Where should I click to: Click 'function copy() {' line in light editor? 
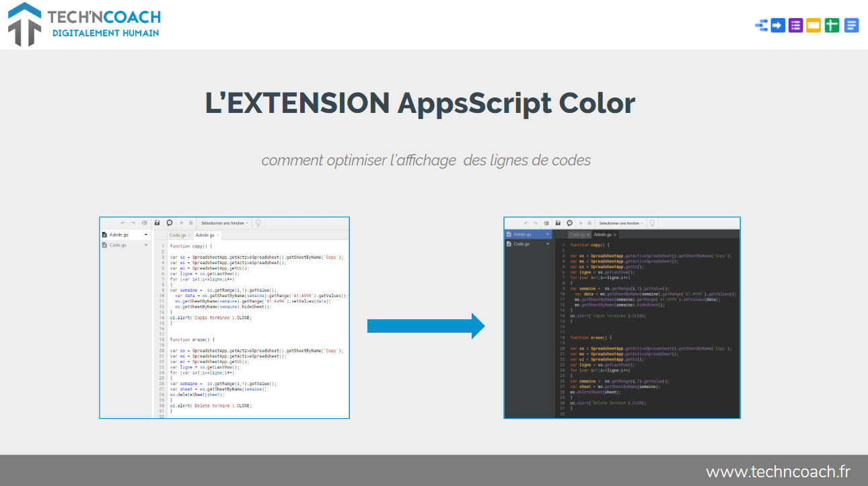(191, 246)
